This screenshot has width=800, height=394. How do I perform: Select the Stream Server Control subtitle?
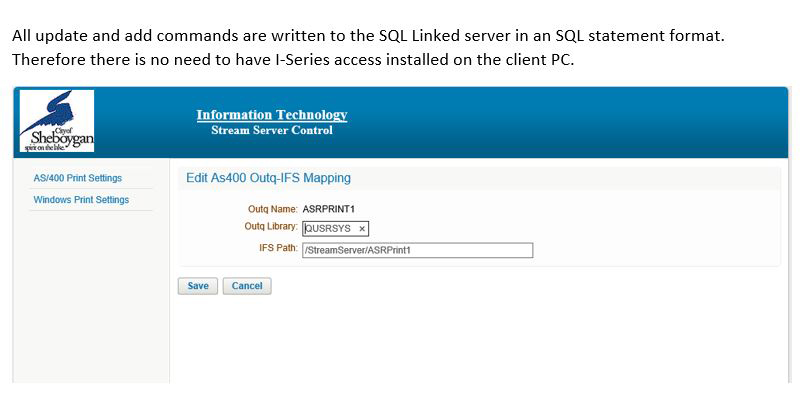pyautogui.click(x=271, y=130)
